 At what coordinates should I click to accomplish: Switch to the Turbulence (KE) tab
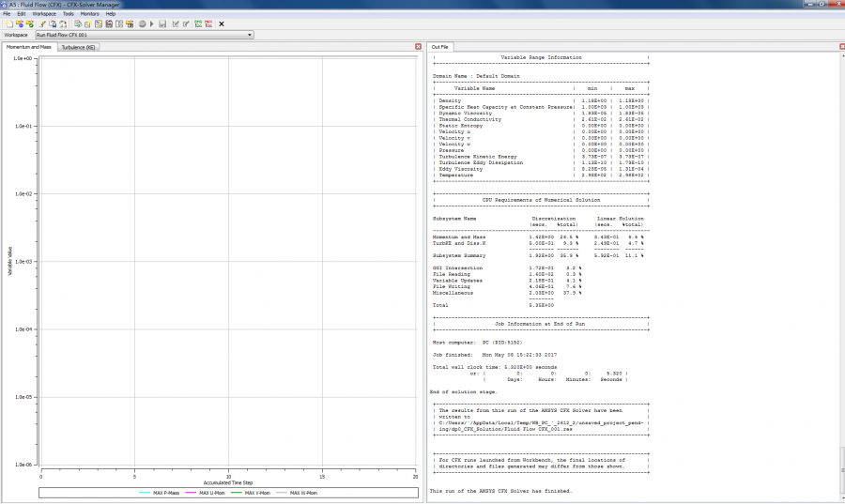coord(79,47)
